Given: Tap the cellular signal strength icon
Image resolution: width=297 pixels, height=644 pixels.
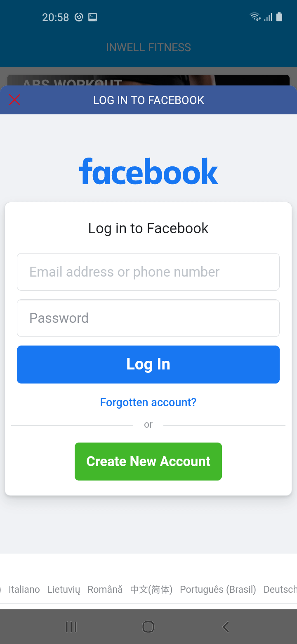Looking at the screenshot, I should coord(268,17).
